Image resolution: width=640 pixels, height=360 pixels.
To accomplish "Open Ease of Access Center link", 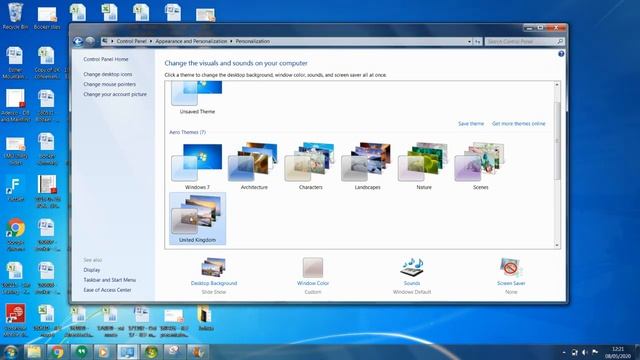I will pyautogui.click(x=107, y=290).
